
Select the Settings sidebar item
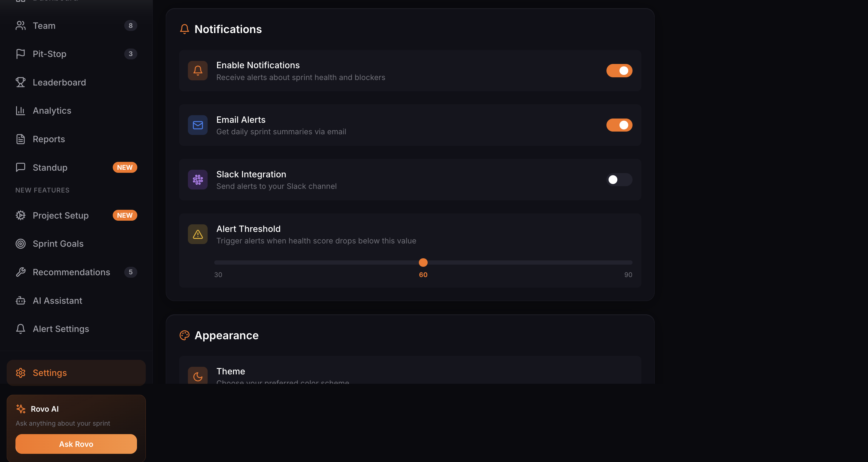(49, 373)
